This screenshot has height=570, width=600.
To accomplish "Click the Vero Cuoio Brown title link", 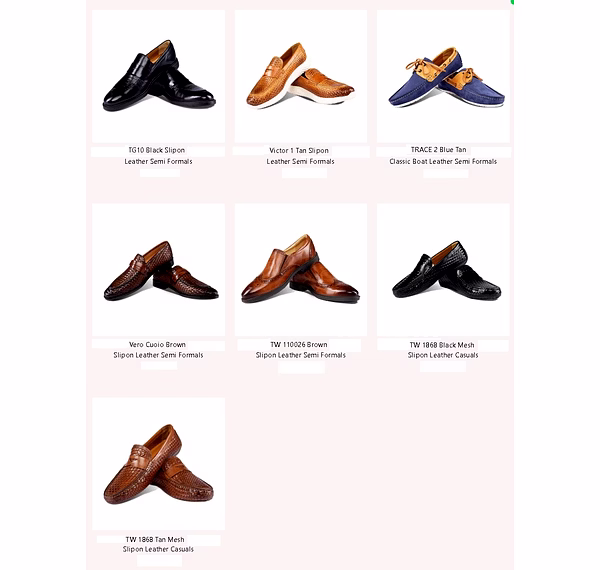I will click(x=157, y=345).
